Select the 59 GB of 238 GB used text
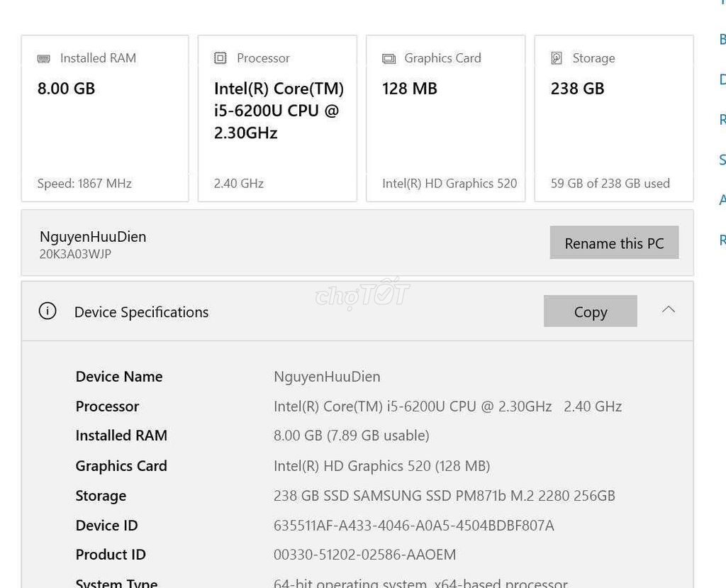The width and height of the screenshot is (726, 588). pos(610,184)
